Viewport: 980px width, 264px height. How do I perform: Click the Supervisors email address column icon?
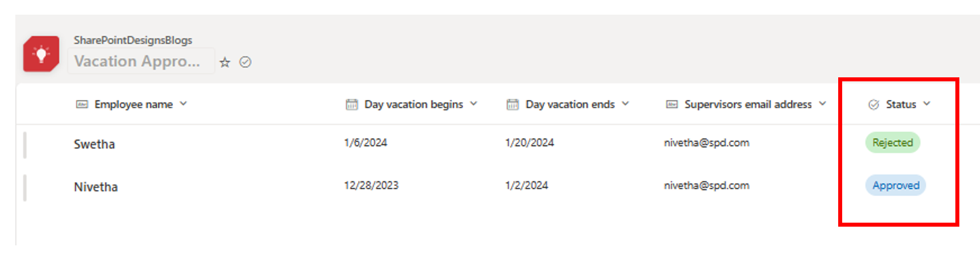pos(672,104)
